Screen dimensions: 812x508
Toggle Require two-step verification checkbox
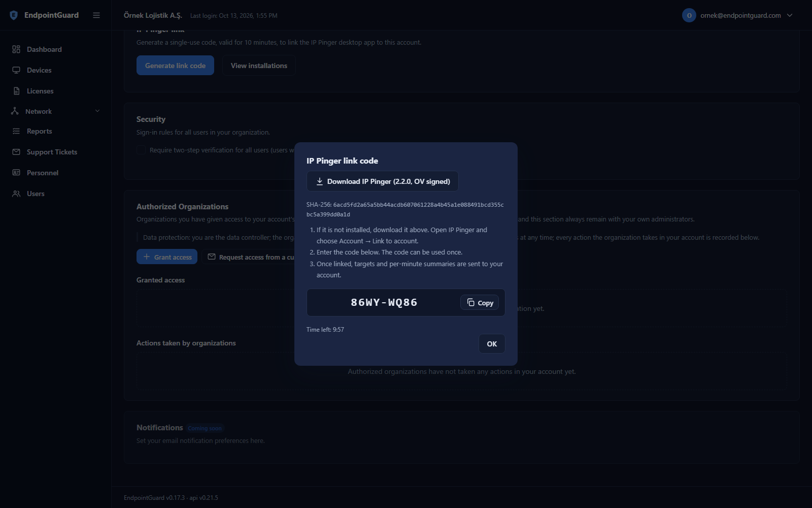141,150
